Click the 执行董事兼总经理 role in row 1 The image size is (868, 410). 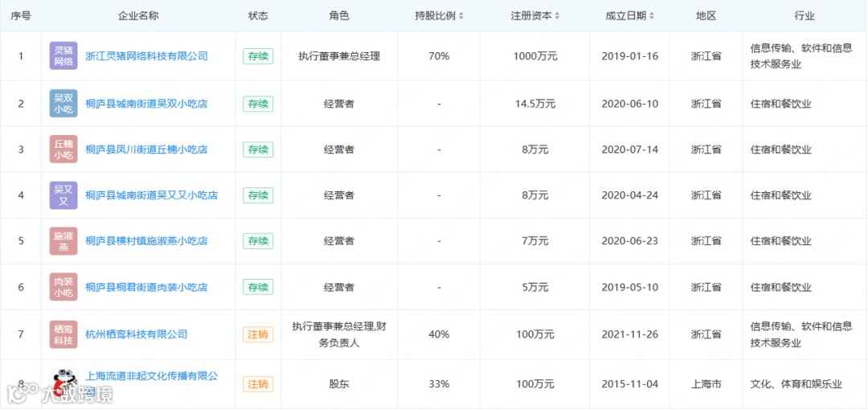pyautogui.click(x=339, y=56)
